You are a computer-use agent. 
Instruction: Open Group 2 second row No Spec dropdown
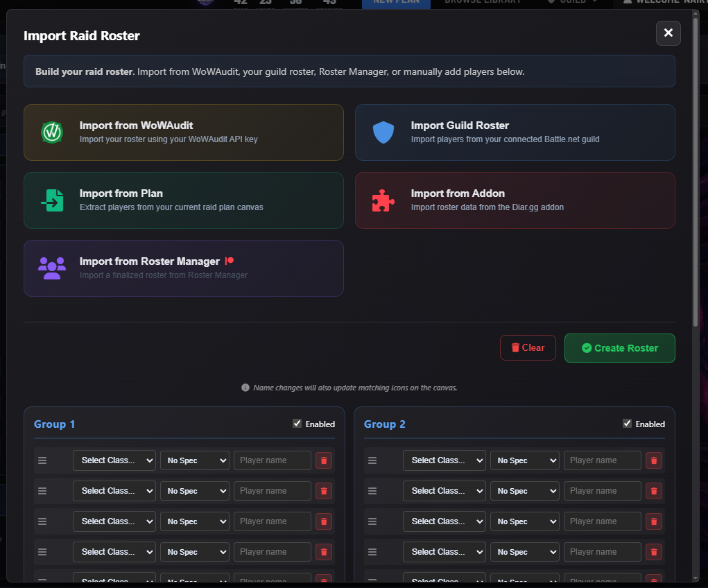pos(525,491)
